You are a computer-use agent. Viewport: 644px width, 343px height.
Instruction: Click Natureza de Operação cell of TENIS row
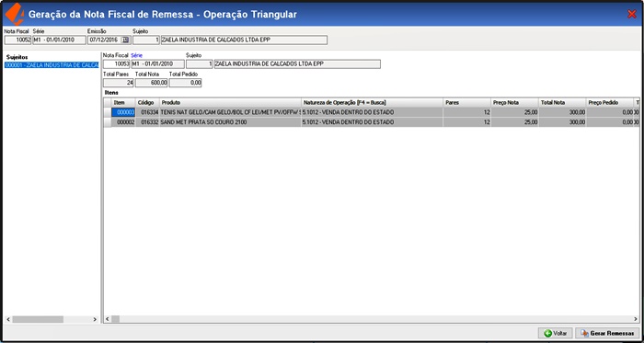click(372, 112)
